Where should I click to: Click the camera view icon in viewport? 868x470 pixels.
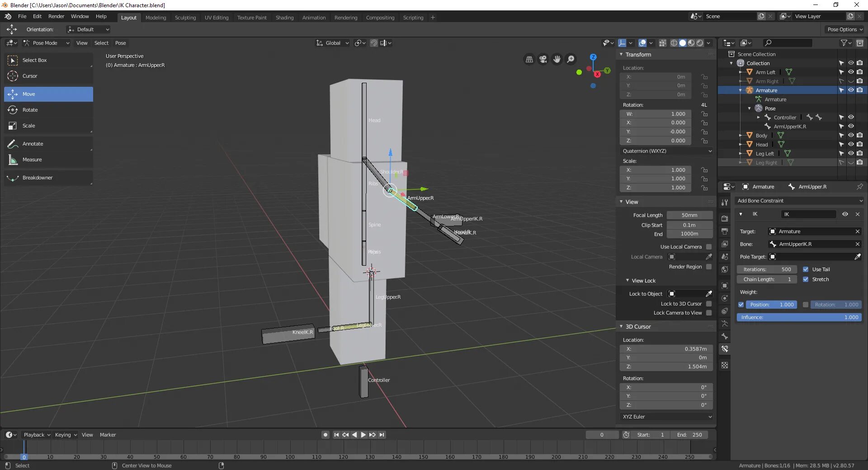click(543, 59)
